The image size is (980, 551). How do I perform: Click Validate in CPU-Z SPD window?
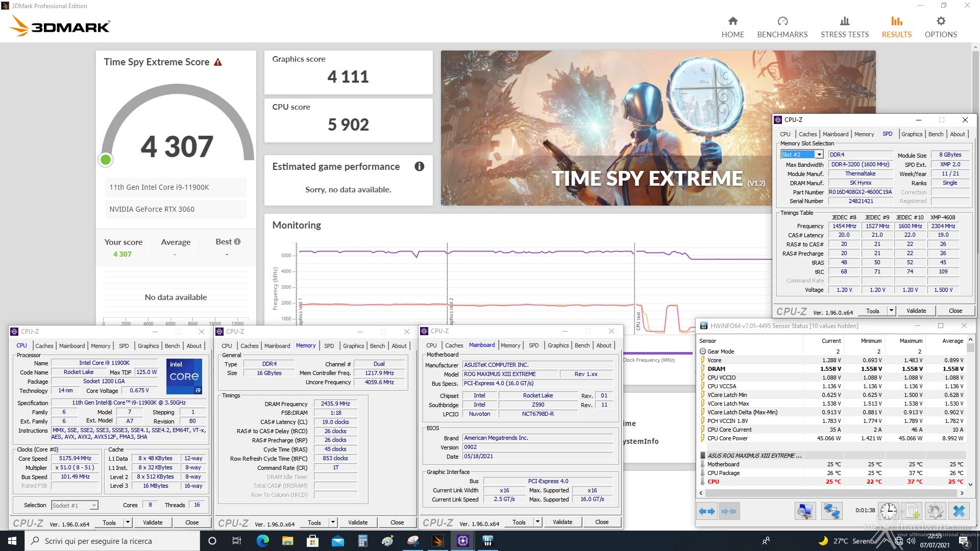tap(916, 311)
